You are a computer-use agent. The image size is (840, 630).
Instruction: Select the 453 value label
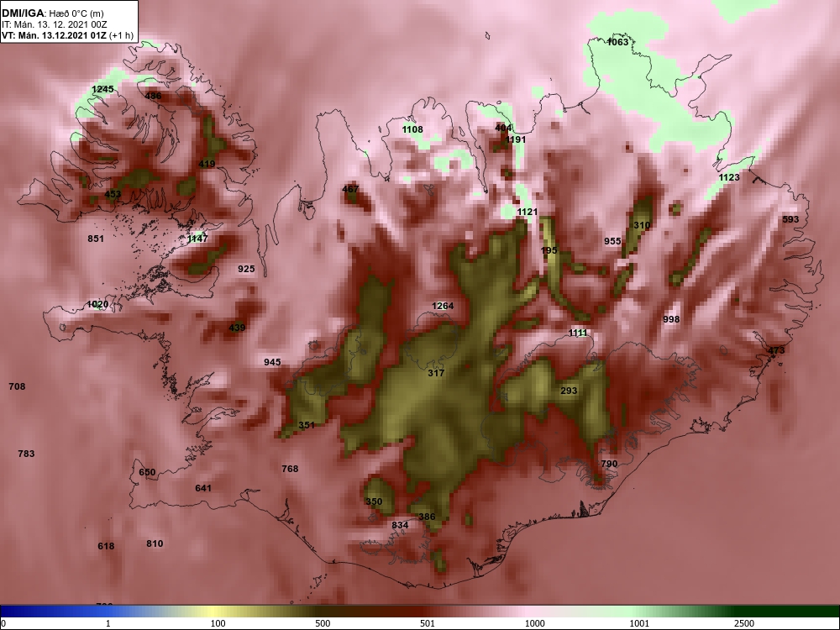[x=113, y=194]
